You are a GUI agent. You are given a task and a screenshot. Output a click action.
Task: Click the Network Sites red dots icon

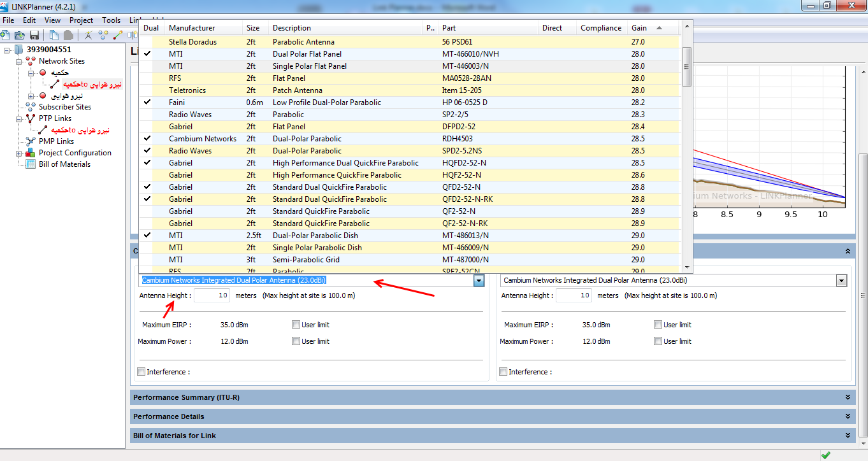click(30, 61)
